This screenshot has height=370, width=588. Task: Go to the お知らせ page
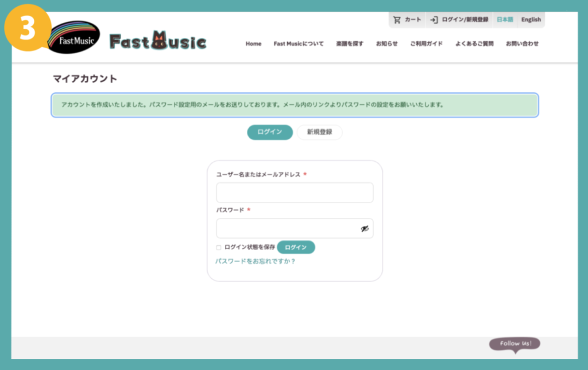[386, 44]
